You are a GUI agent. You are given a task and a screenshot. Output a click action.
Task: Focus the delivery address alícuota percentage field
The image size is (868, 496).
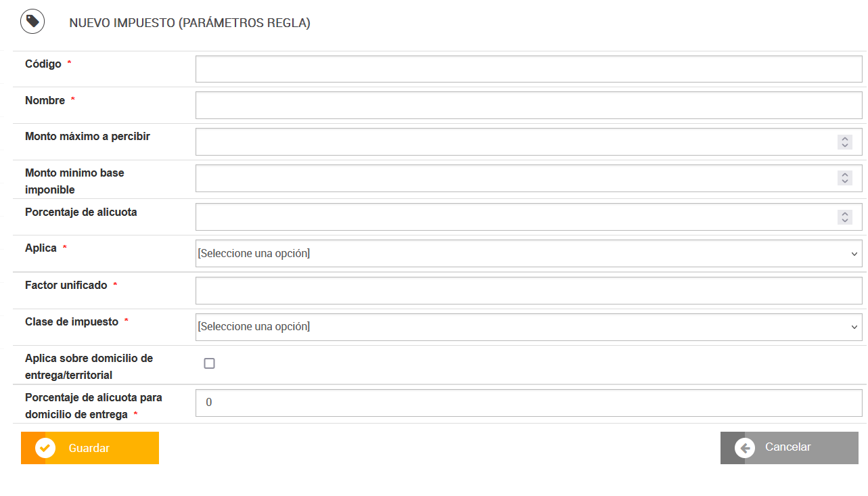528,403
